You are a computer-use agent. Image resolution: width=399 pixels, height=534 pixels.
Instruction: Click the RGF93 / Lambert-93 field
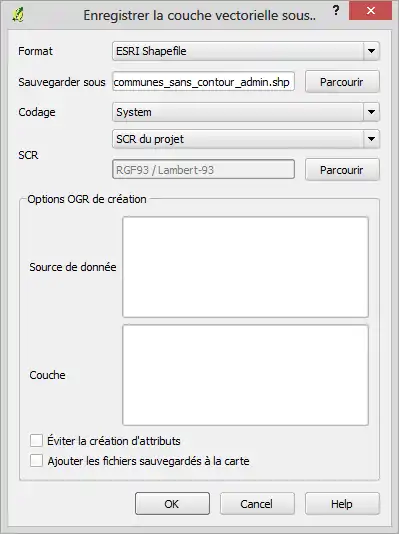coord(203,169)
